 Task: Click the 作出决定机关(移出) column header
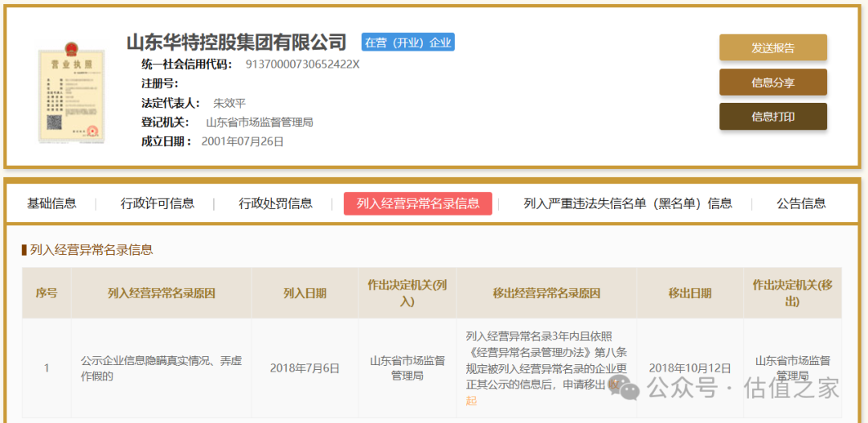coord(792,294)
